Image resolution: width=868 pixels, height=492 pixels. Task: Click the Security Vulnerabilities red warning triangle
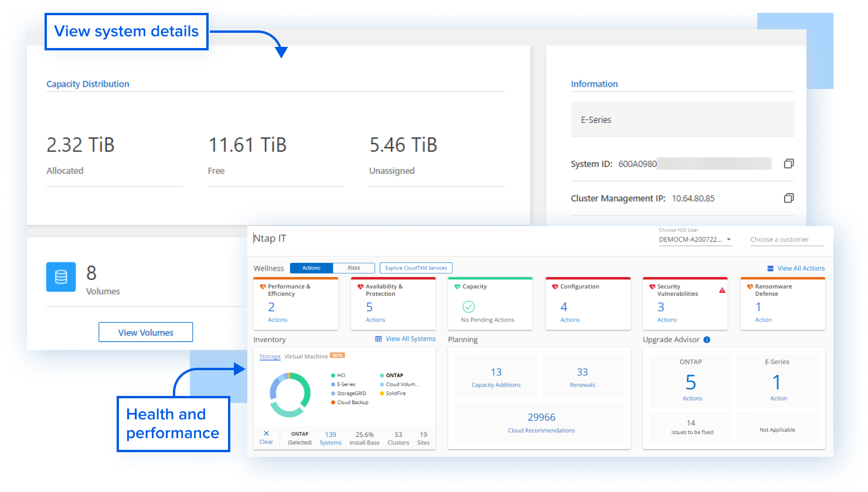click(x=722, y=290)
